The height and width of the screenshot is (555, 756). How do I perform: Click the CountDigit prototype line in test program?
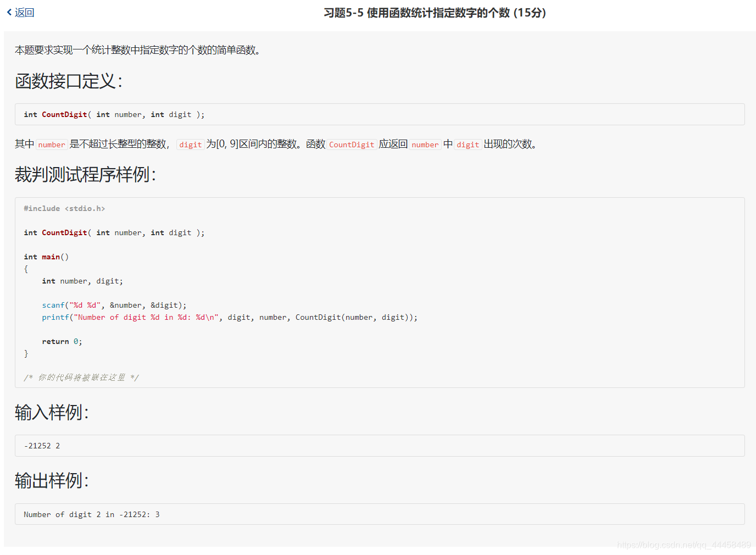(x=114, y=232)
